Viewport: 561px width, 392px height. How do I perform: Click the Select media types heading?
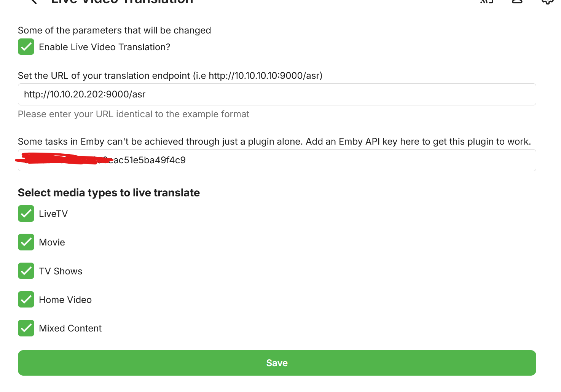109,193
